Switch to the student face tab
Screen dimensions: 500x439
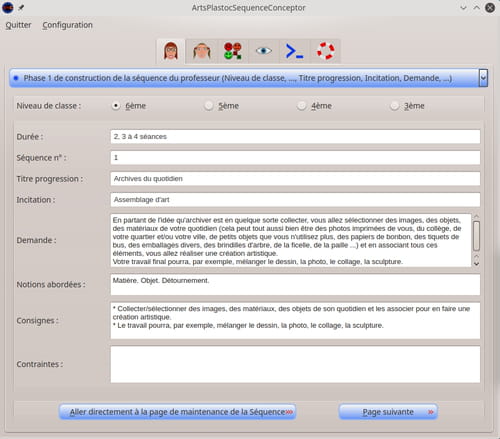201,51
